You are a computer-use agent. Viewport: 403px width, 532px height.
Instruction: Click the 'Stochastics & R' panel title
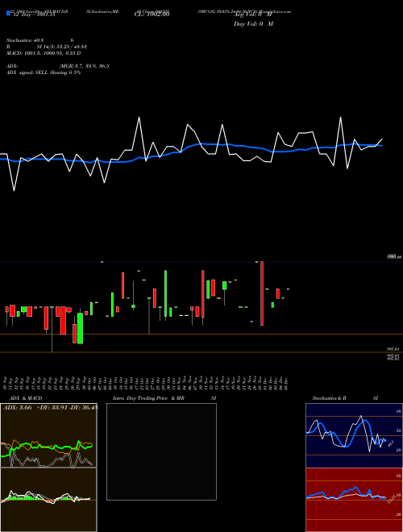(x=329, y=398)
